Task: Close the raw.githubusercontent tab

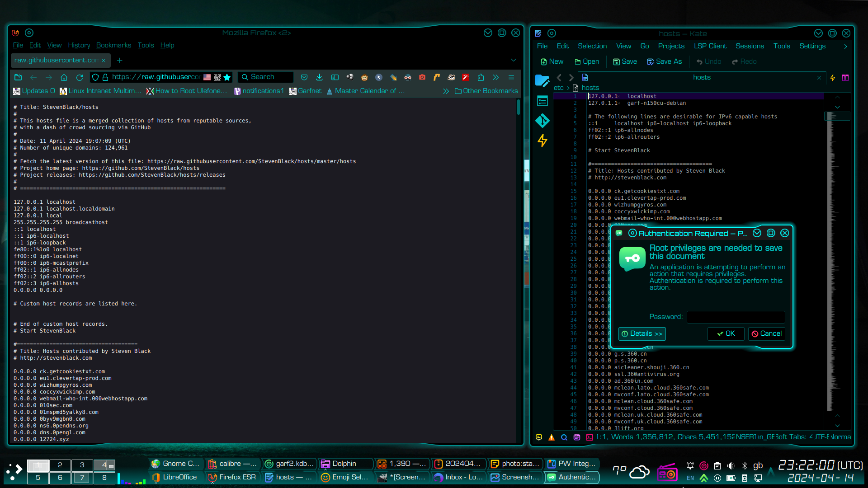Action: (104, 61)
